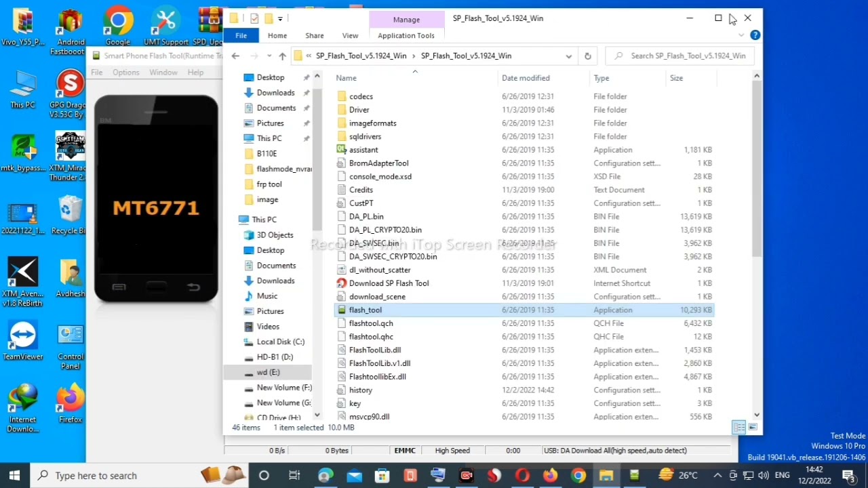The width and height of the screenshot is (868, 488).
Task: Click the ENG language indicator
Action: point(782,476)
